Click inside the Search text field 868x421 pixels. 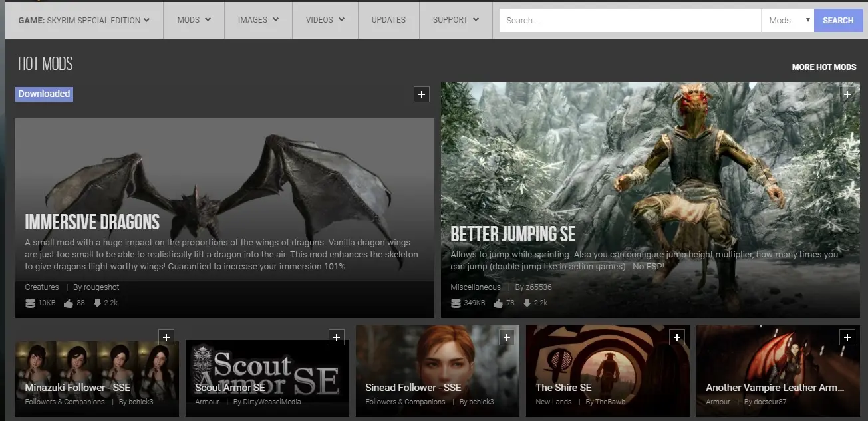(x=630, y=21)
